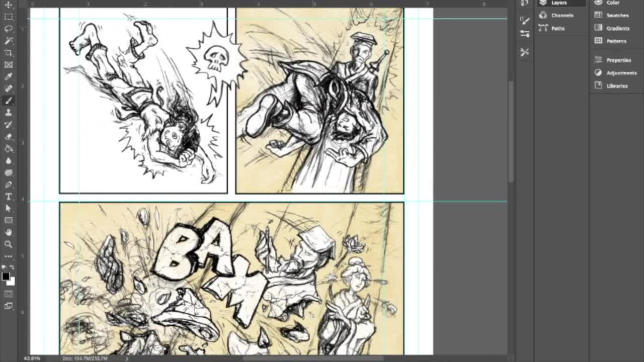
Task: Toggle Quick Mask mode
Action: pos(9,294)
